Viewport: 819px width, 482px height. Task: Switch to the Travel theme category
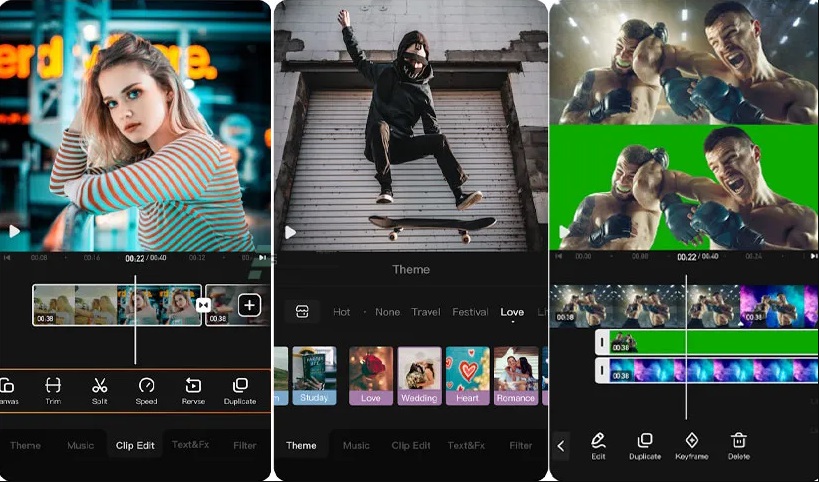(x=426, y=312)
